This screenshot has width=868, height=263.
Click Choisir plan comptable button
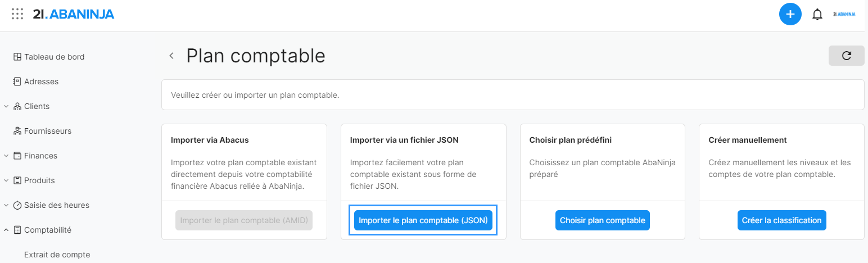(603, 220)
